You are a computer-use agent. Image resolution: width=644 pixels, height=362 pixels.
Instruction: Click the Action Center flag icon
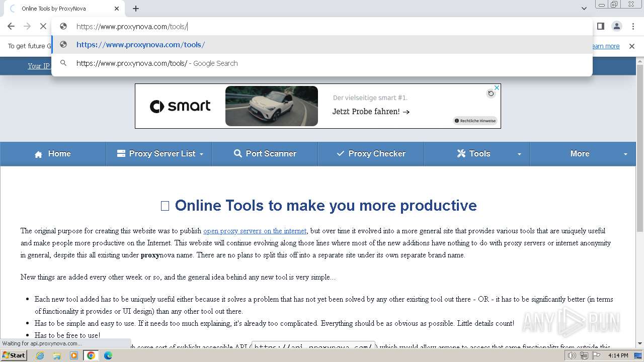click(x=596, y=355)
